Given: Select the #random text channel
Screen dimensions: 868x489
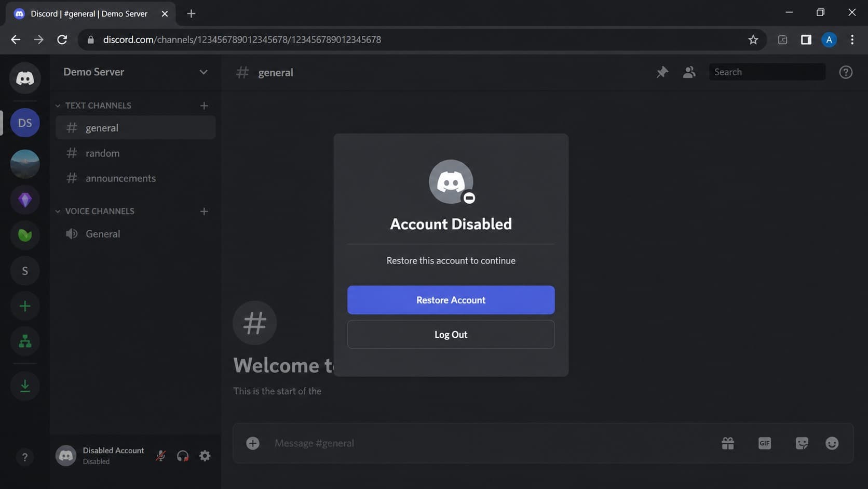Looking at the screenshot, I should 135,153.
